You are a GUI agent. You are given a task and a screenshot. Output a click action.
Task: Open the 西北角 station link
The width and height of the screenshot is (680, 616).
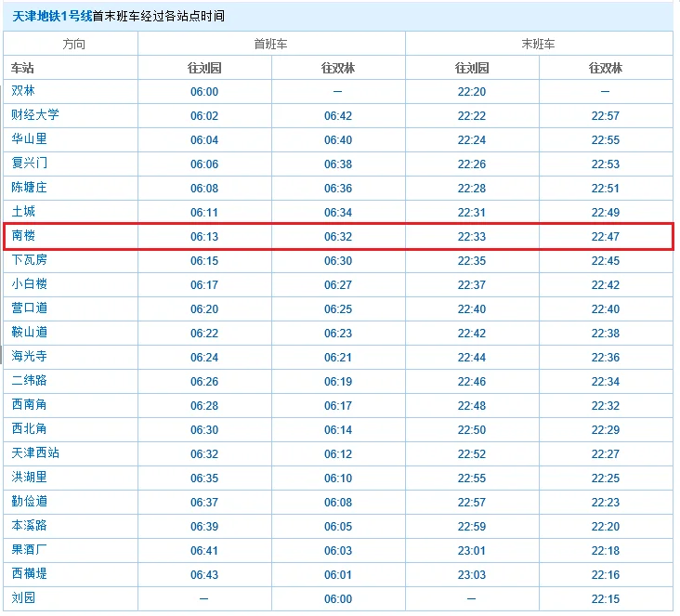pos(29,429)
